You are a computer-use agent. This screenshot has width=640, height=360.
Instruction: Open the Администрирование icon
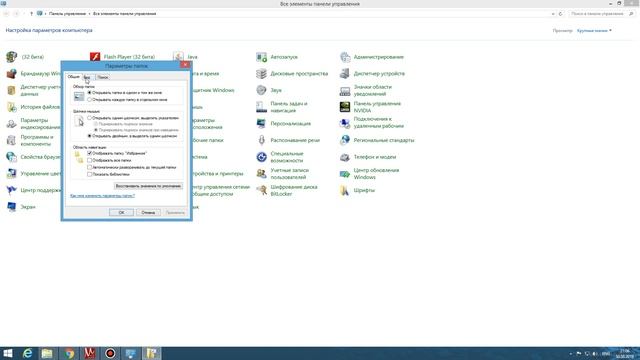point(345,57)
